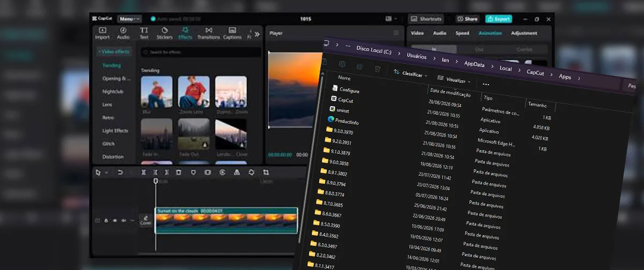Click the Export button

[499, 19]
